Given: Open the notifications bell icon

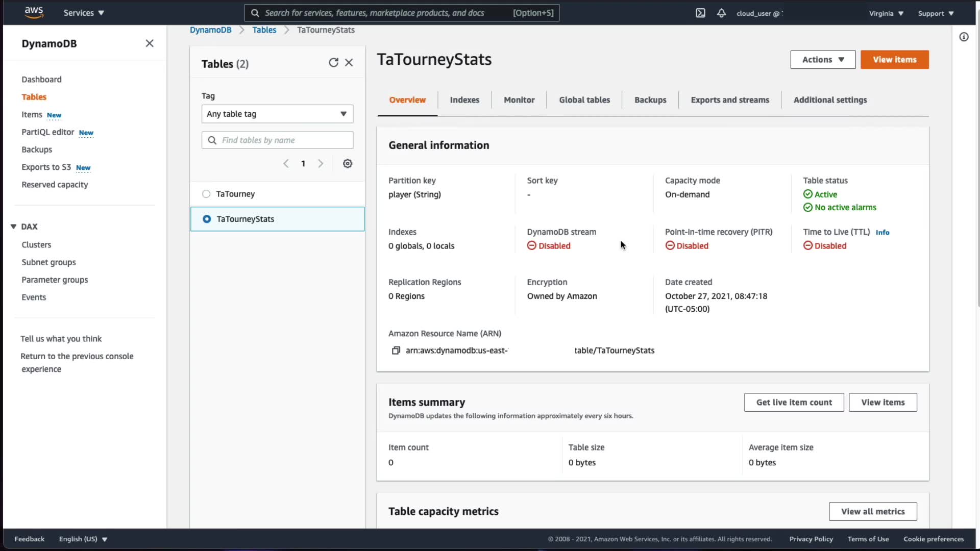Looking at the screenshot, I should coord(721,13).
